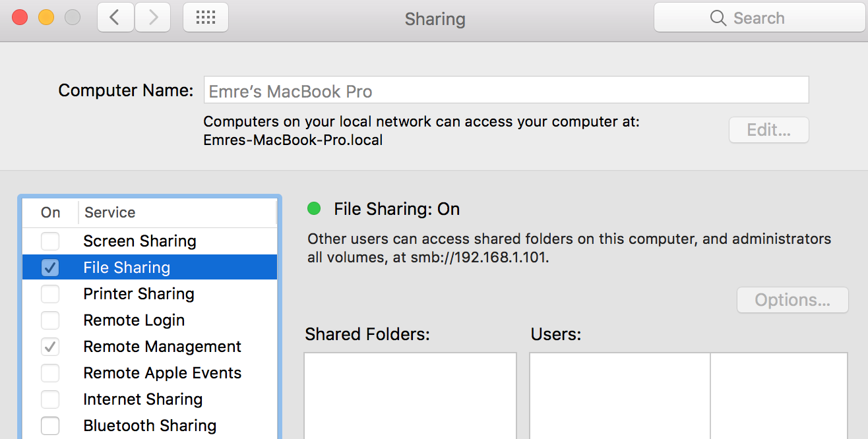Enable Screen Sharing checkbox

[50, 241]
